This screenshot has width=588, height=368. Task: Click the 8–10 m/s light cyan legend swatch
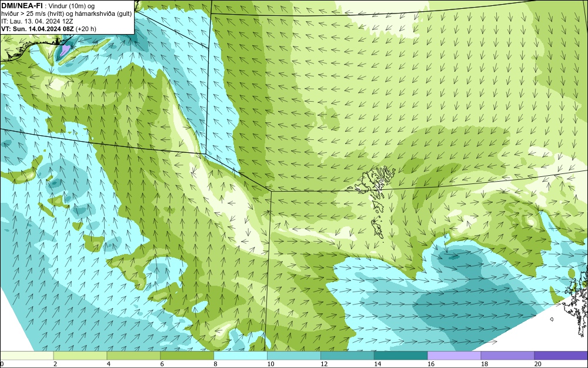tap(240, 355)
